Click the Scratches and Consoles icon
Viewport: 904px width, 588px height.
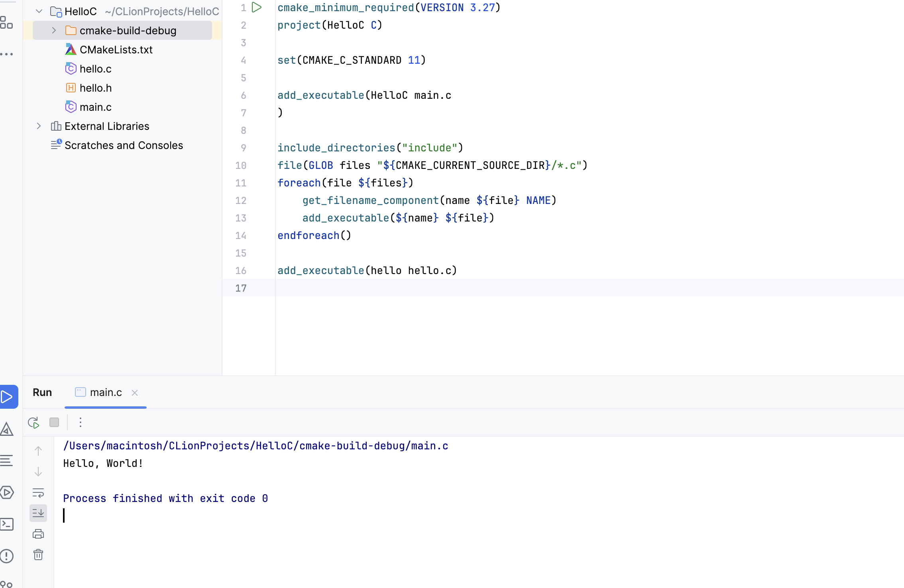point(56,144)
